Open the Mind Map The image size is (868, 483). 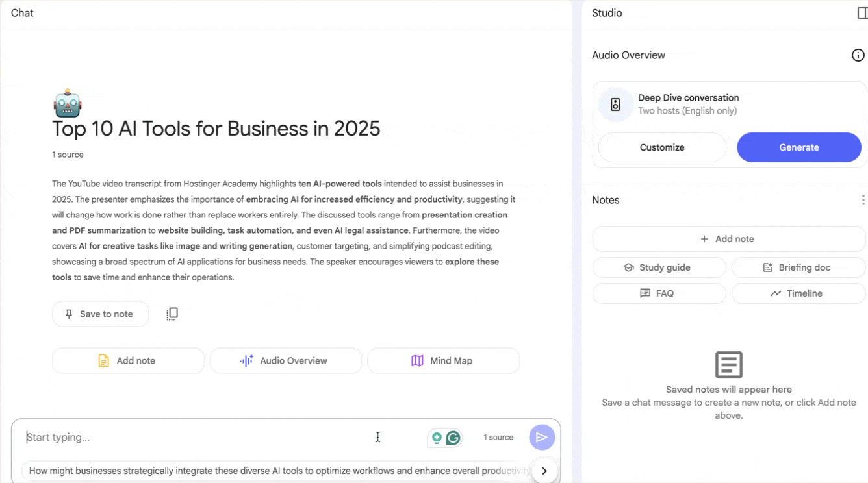[443, 361]
